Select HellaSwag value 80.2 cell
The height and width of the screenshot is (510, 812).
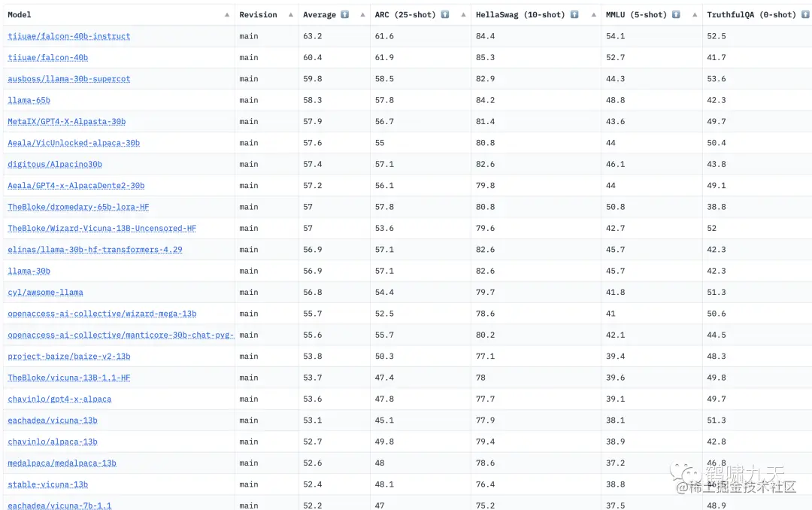[485, 335]
